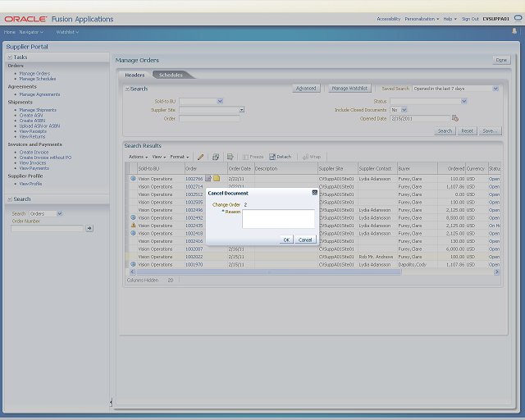Screen dimensions: 525x420
Task: Click Cancel in the Cancel Document dialog
Action: (x=305, y=240)
